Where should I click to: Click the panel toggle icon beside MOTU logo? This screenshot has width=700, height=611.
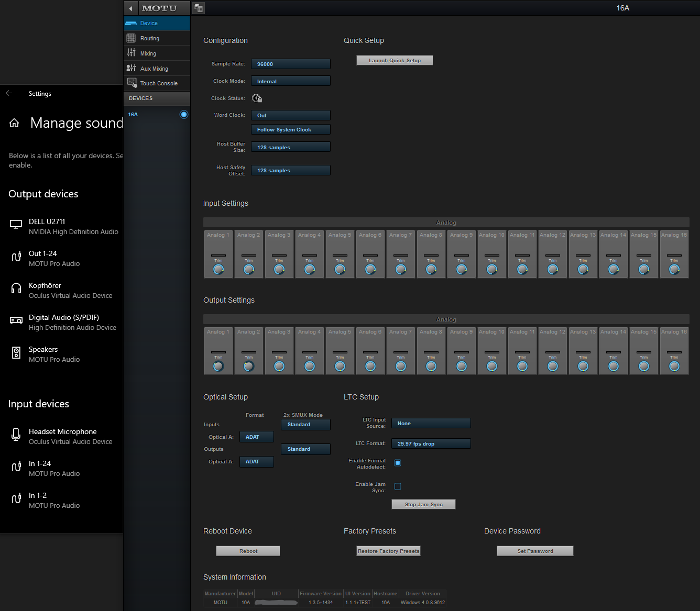pyautogui.click(x=199, y=8)
